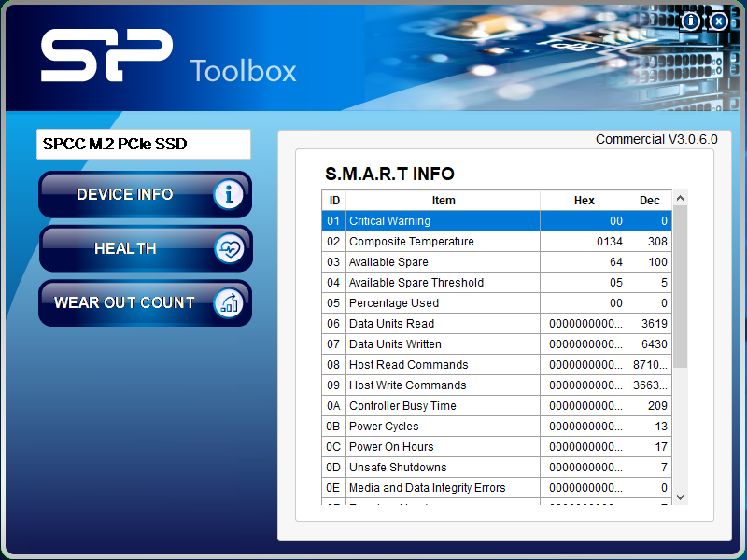Select the Composite Temperature row
This screenshot has height=560, width=747.
[x=497, y=241]
